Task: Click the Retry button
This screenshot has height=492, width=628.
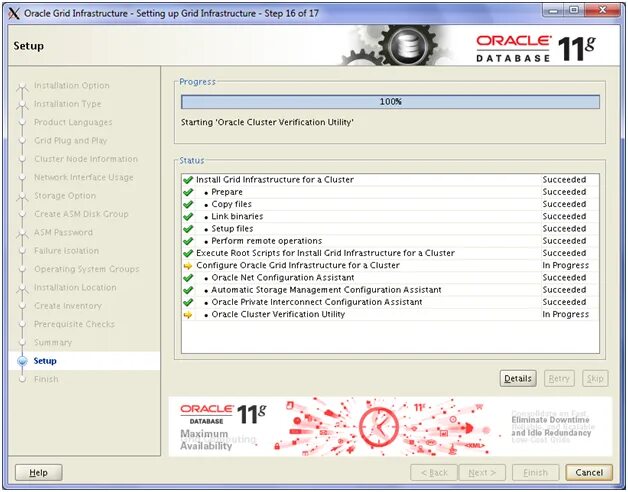Action: click(x=559, y=378)
